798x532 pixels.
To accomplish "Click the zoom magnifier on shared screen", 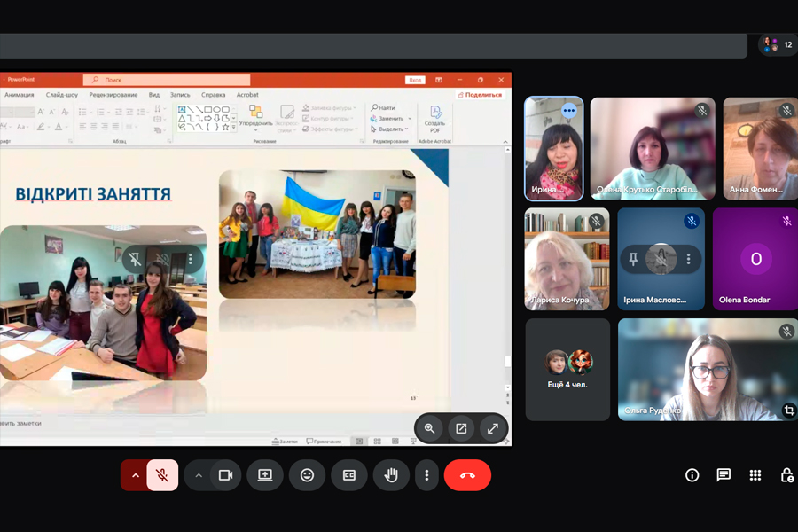I will [430, 428].
